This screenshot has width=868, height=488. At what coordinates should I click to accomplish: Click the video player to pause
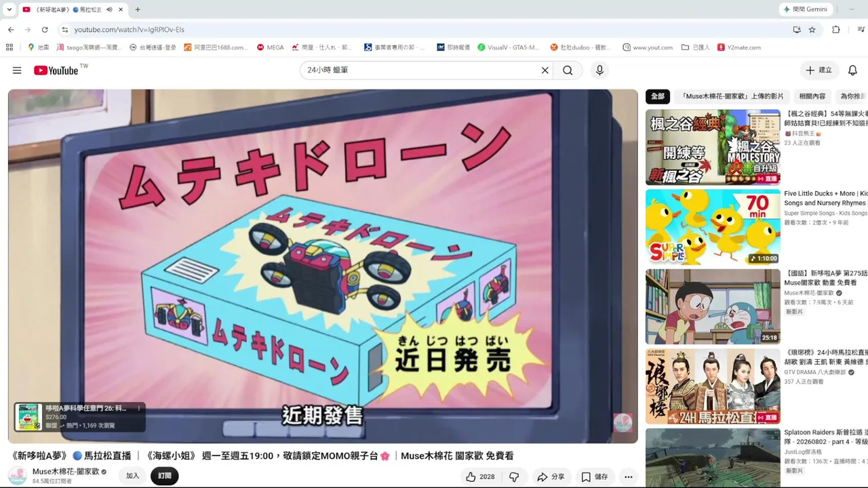pos(323,266)
